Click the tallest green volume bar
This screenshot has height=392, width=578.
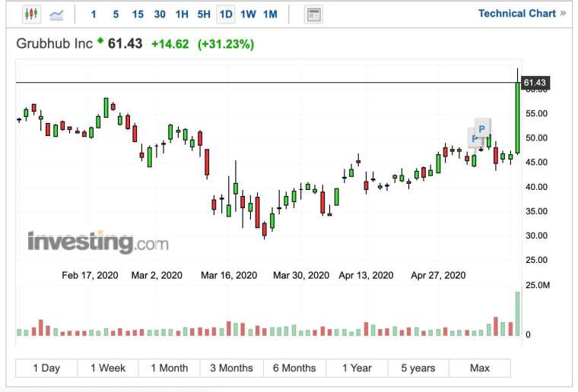[518, 314]
